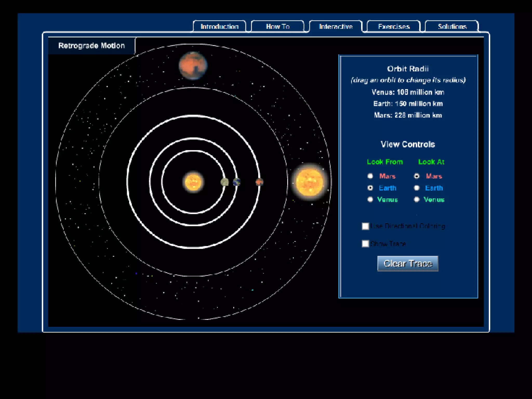532x399 pixels.
Task: Click the central Sun icon
Action: pos(193,182)
